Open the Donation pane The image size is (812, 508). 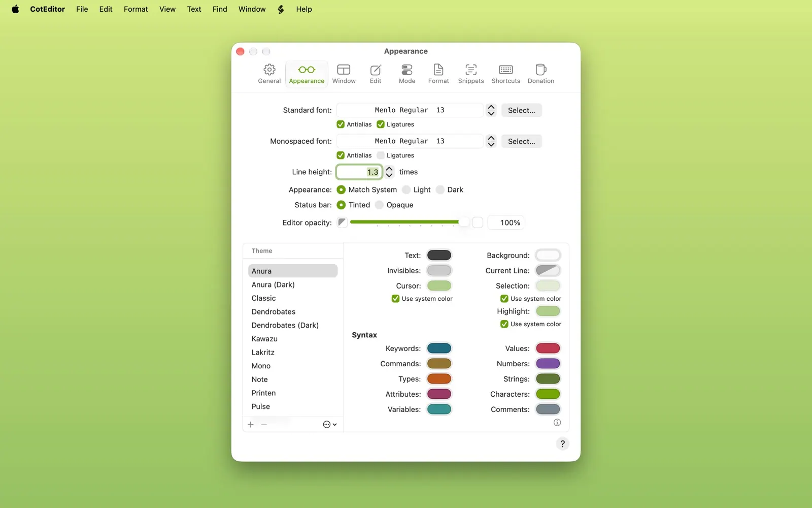pyautogui.click(x=541, y=74)
